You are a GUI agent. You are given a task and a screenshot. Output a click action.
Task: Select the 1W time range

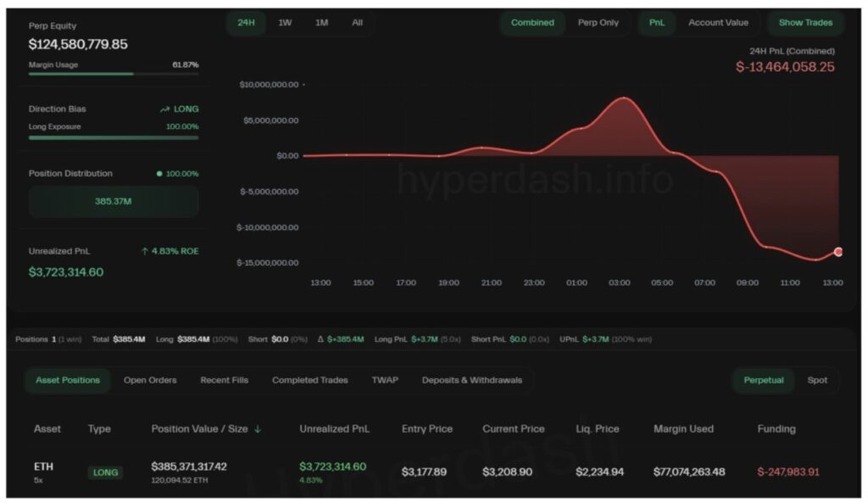point(285,23)
